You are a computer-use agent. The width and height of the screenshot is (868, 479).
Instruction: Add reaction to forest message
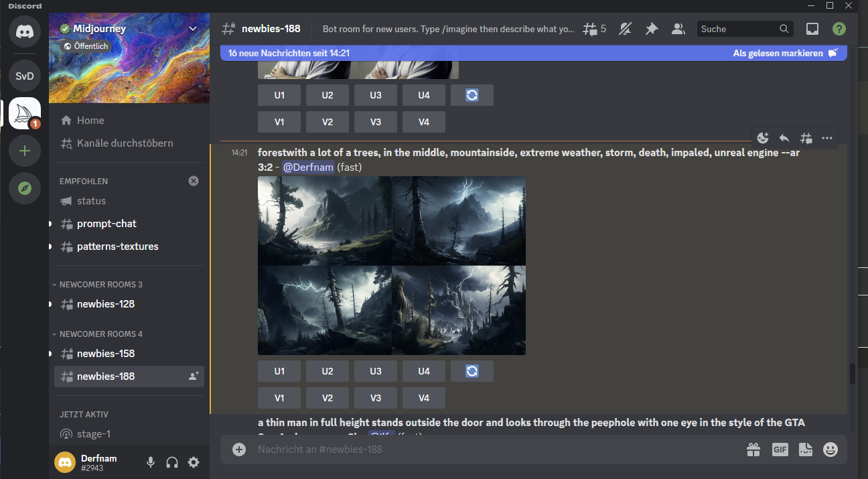[763, 138]
